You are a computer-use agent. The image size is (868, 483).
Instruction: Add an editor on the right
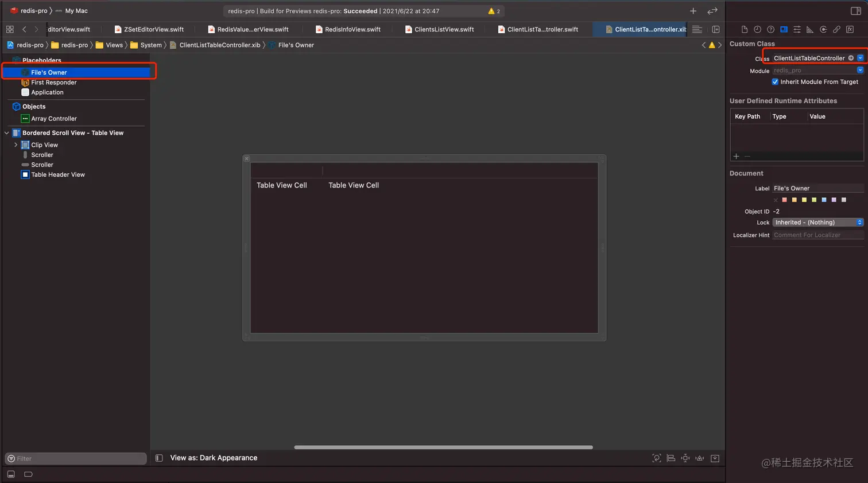tap(716, 29)
